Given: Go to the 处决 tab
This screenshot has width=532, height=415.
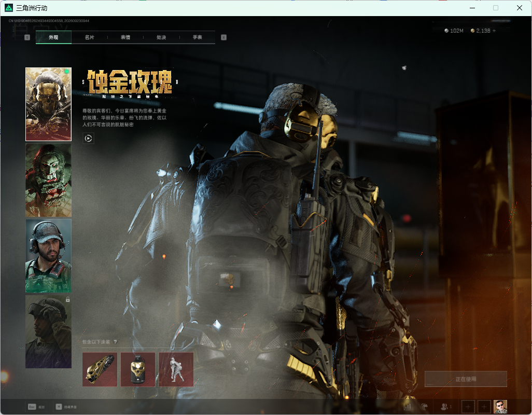Looking at the screenshot, I should click(161, 37).
